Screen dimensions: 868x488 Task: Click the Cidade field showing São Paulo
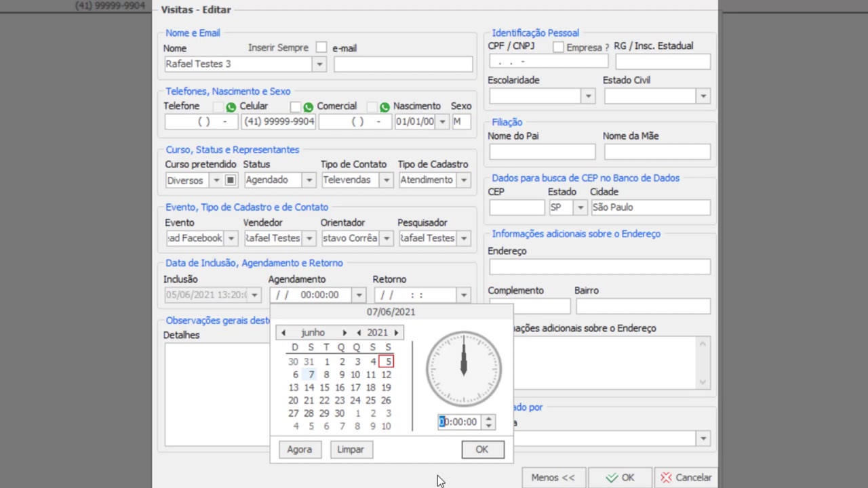click(x=650, y=207)
